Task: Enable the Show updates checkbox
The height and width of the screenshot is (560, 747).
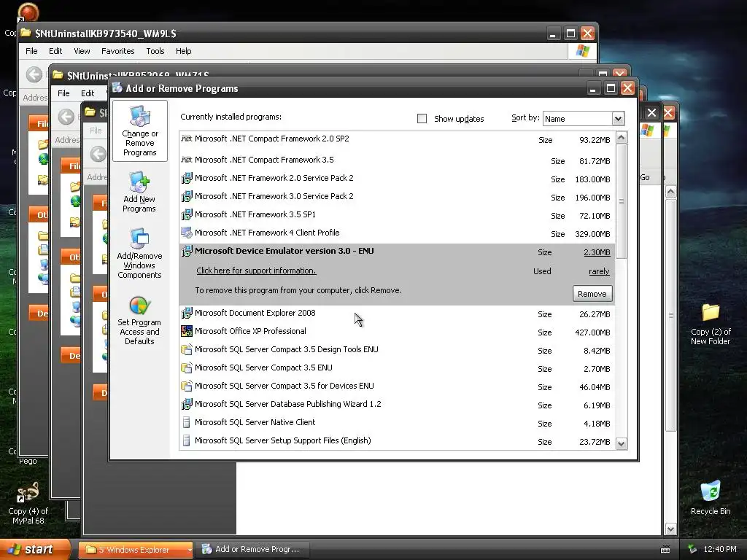Action: 422,119
